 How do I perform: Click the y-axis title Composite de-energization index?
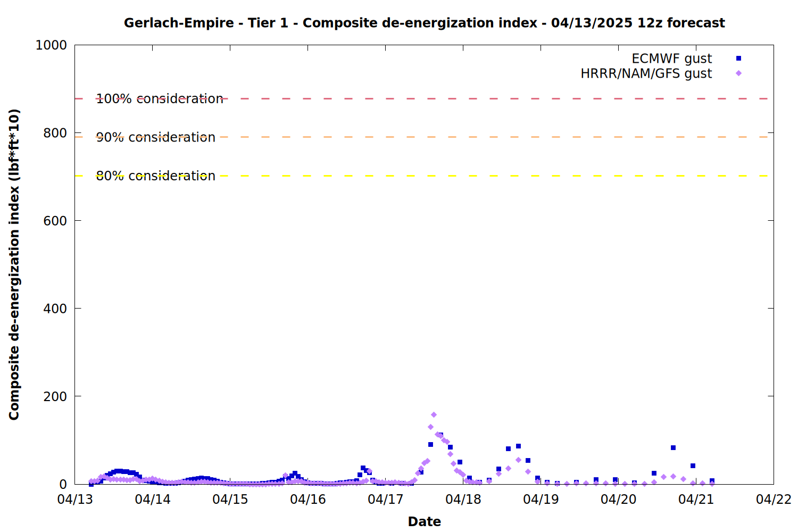click(x=14, y=264)
